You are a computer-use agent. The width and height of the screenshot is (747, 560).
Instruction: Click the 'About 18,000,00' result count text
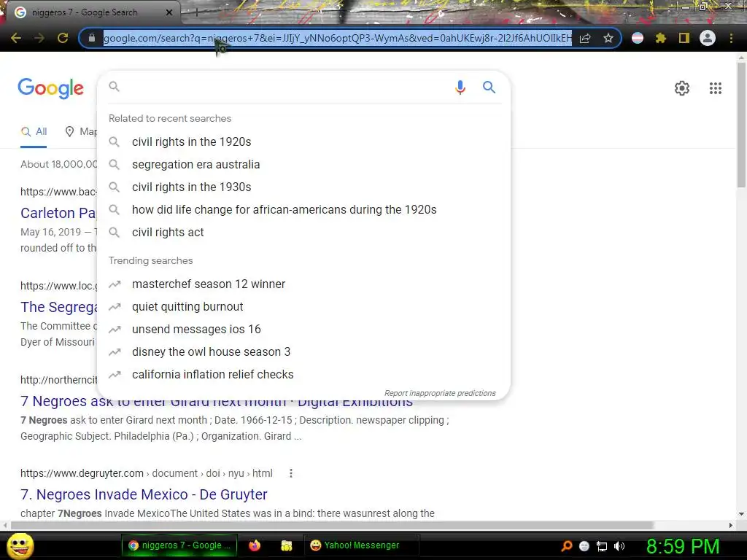58,164
